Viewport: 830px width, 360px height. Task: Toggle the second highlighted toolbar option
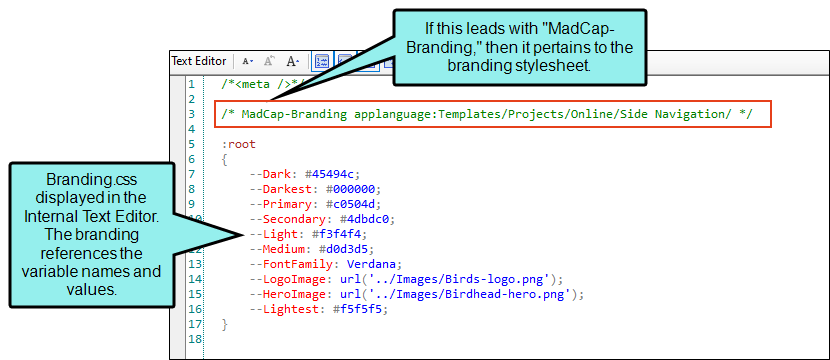pyautogui.click(x=346, y=61)
